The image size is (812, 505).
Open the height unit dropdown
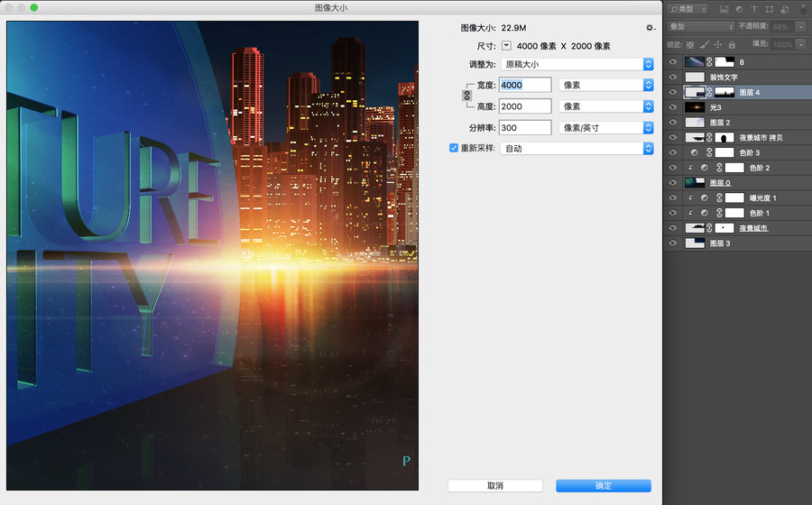click(606, 106)
